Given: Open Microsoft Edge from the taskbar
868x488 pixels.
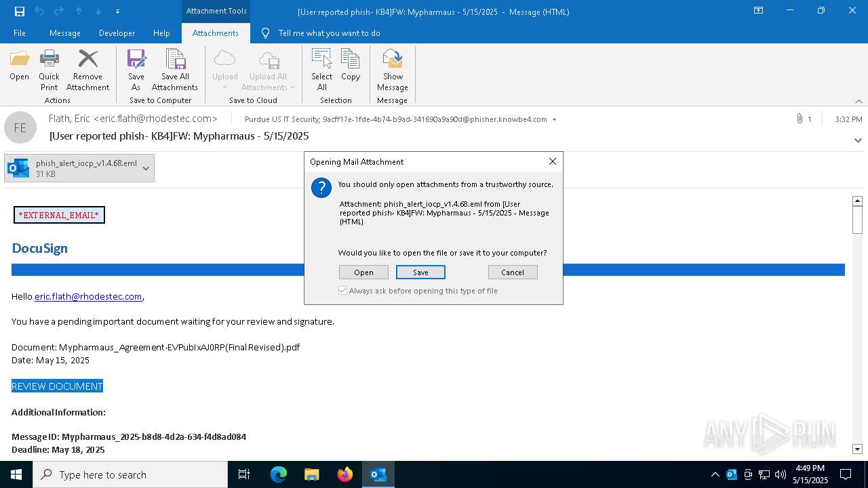Looking at the screenshot, I should [x=279, y=474].
